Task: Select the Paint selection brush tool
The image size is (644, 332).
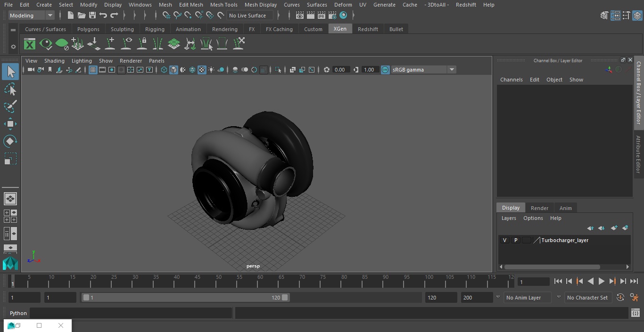Action: 10,106
